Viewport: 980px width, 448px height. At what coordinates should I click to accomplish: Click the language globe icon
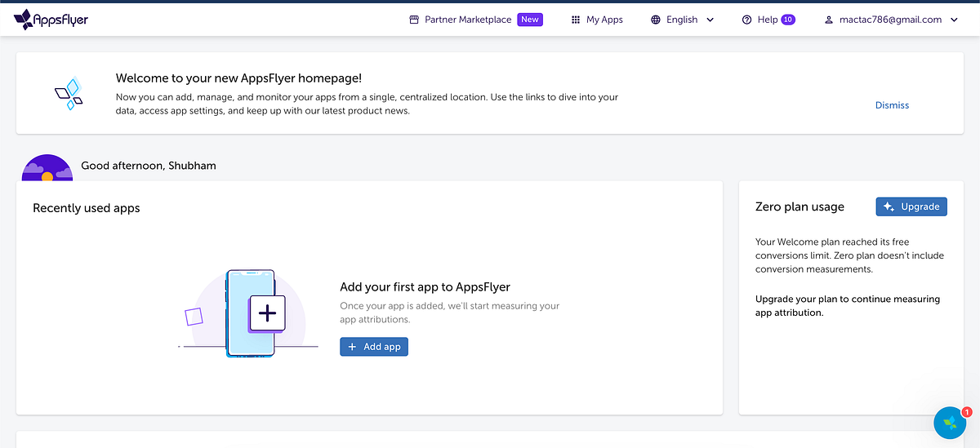click(656, 20)
